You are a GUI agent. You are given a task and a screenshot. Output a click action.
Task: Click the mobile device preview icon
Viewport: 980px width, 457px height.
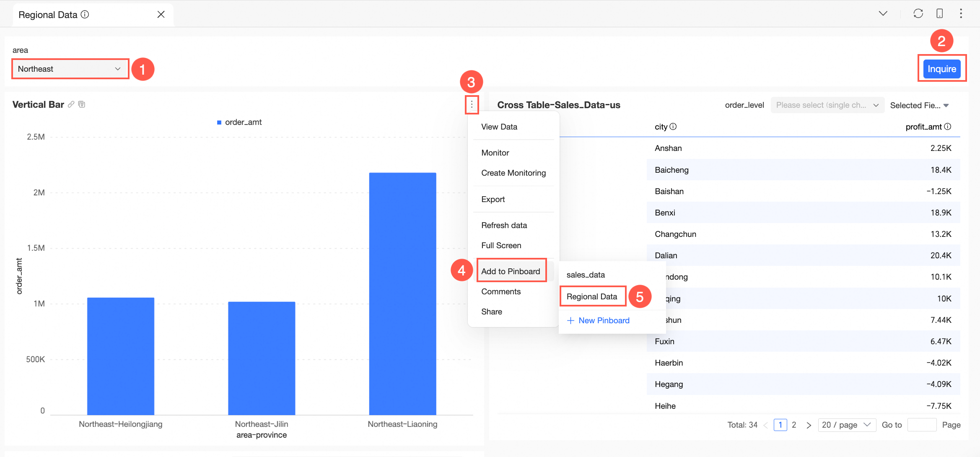pos(939,13)
